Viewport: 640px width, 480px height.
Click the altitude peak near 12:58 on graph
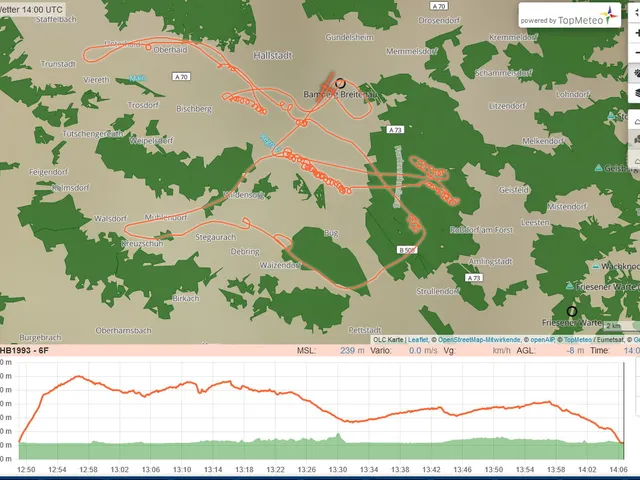78,376
